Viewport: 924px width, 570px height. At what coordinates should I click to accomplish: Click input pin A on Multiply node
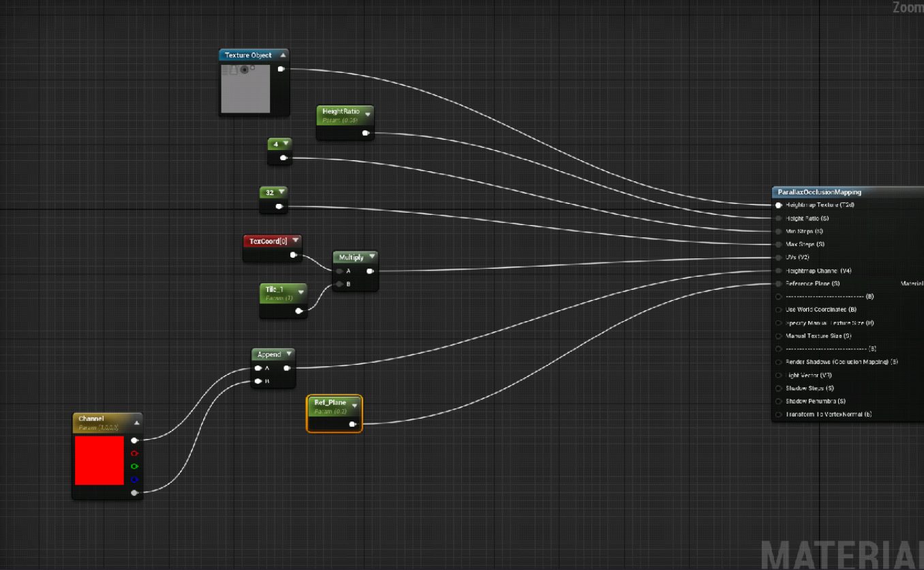point(339,271)
